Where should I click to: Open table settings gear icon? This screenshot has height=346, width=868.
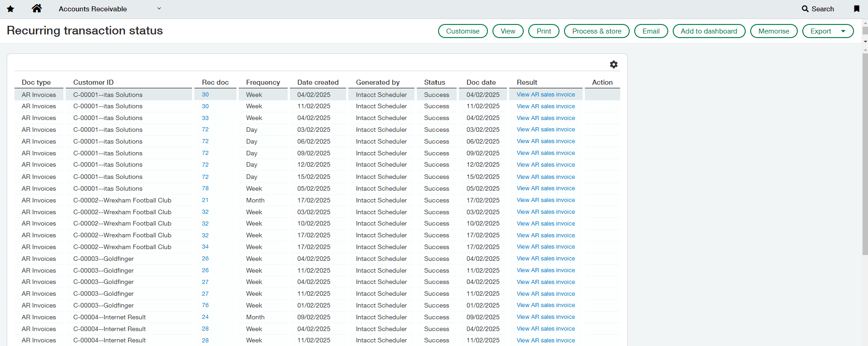614,65
